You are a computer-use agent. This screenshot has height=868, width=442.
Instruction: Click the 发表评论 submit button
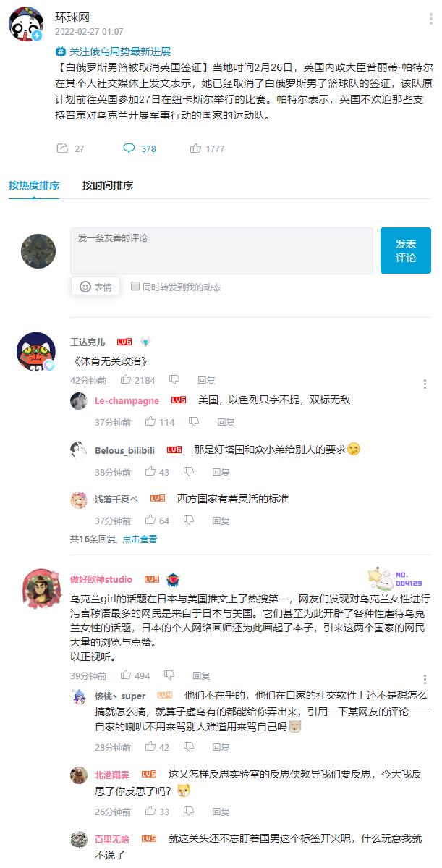406,250
